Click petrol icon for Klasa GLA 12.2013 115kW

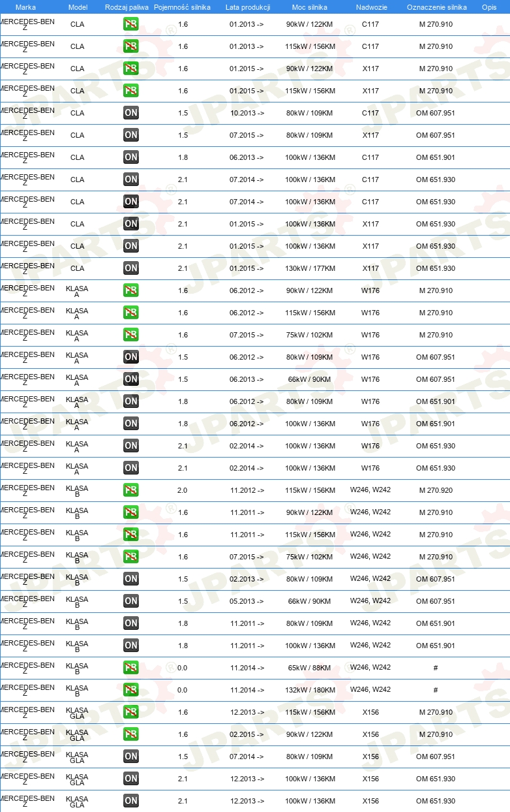pos(130,712)
